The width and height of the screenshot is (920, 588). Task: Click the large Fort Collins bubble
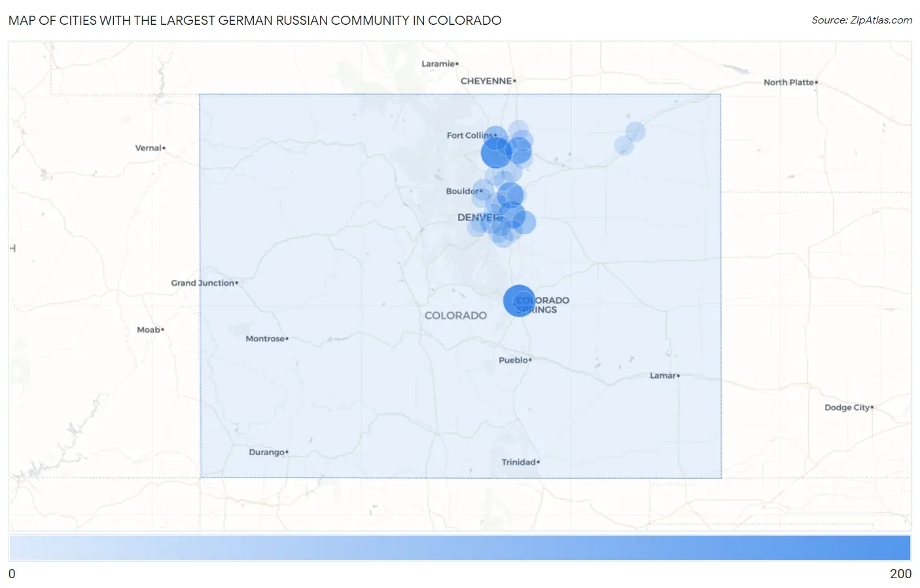coord(496,153)
